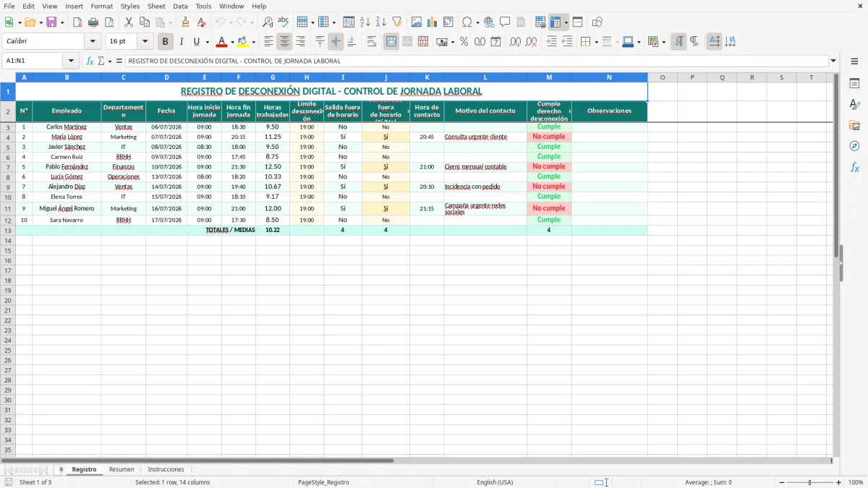Click the Increase Indent icon
The image size is (868, 488).
[552, 42]
